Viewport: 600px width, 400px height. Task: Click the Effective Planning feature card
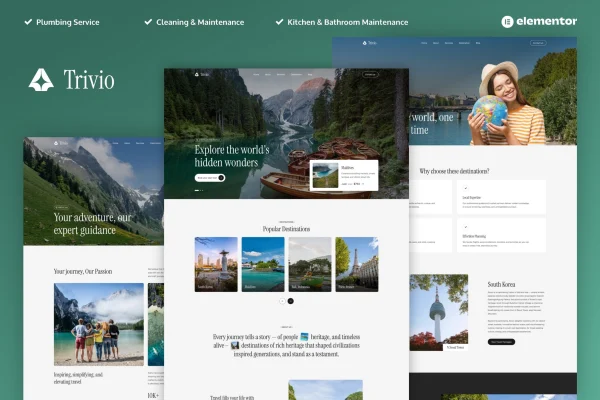click(x=501, y=235)
